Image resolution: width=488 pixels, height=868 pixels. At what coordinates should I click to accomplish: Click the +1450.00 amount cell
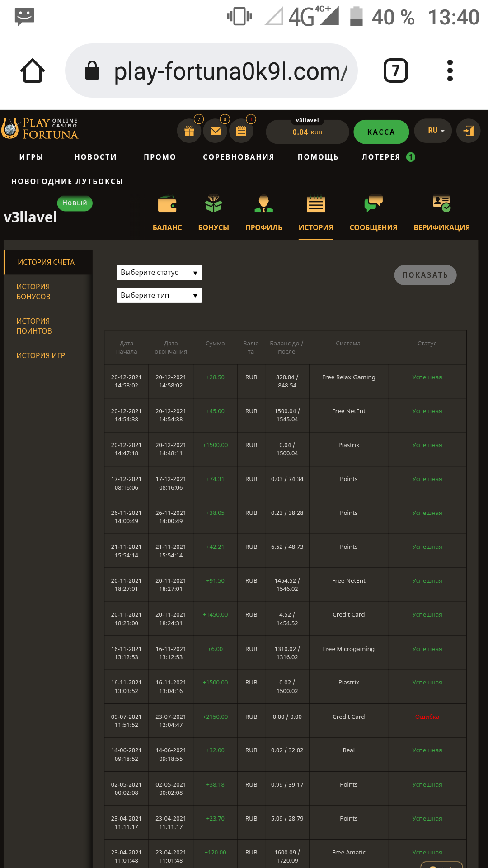click(x=216, y=614)
